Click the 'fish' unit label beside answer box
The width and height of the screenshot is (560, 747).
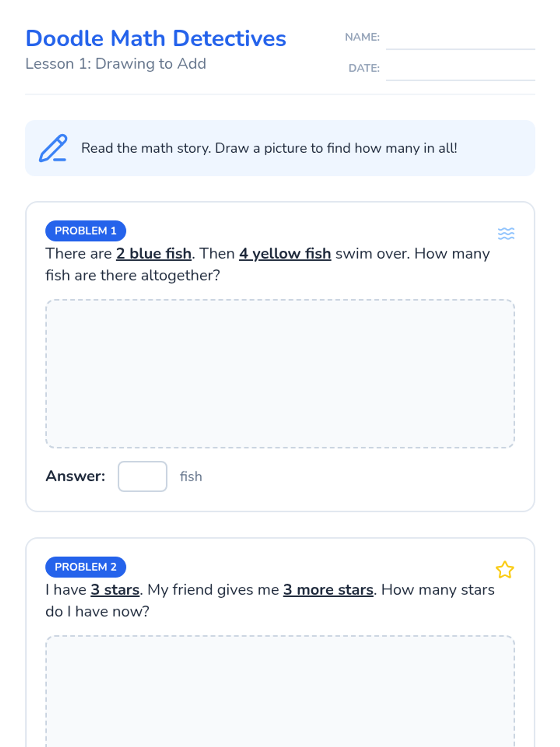[x=191, y=476]
